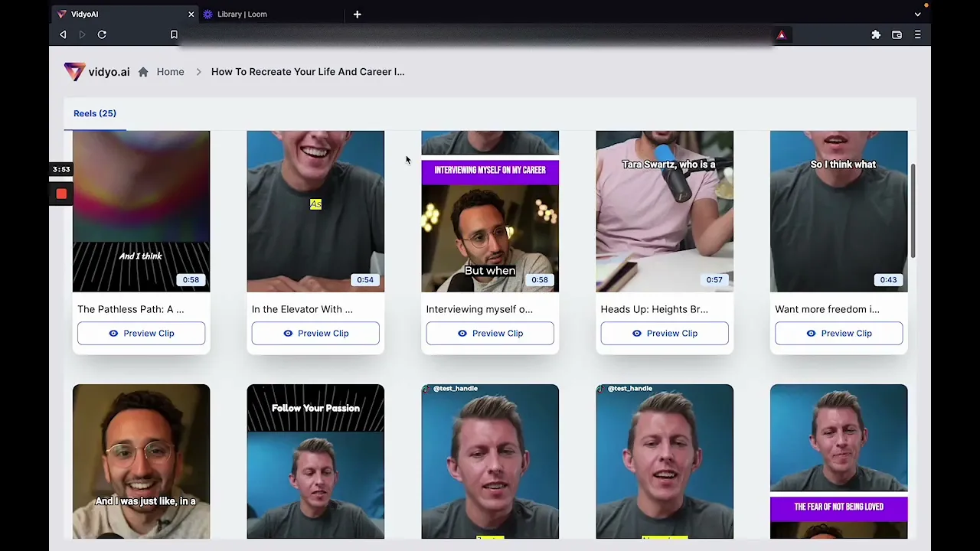Viewport: 980px width, 551px height.
Task: Click the 3:53 recording timer
Action: 61,169
